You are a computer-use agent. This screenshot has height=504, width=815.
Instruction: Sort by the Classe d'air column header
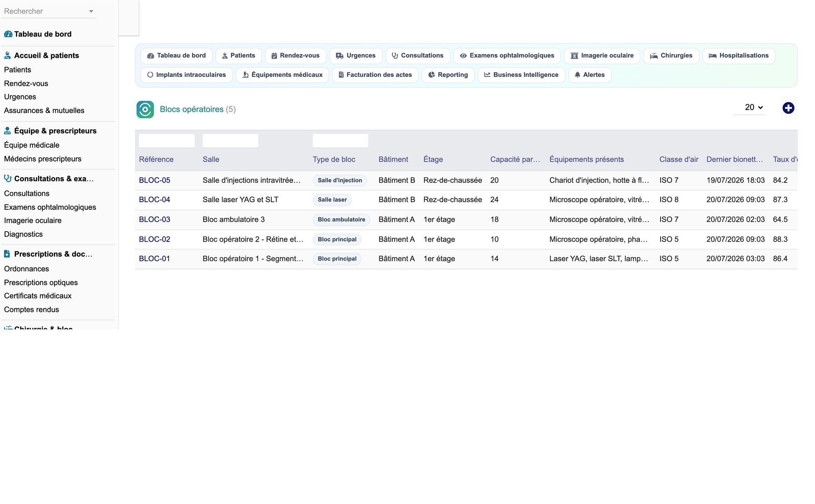pyautogui.click(x=679, y=159)
